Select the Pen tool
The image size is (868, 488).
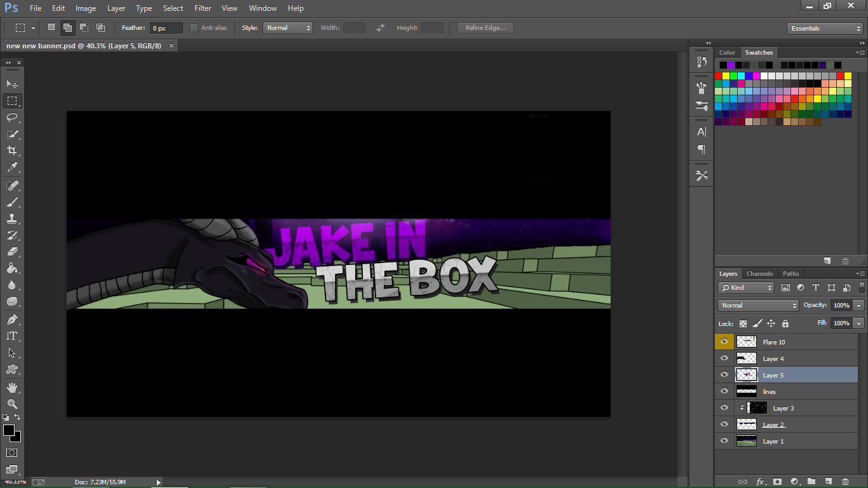coord(12,320)
